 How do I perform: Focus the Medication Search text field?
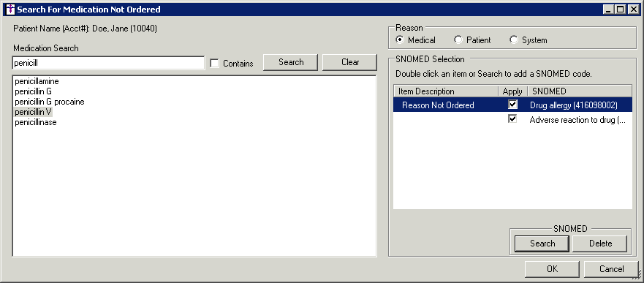tap(108, 63)
